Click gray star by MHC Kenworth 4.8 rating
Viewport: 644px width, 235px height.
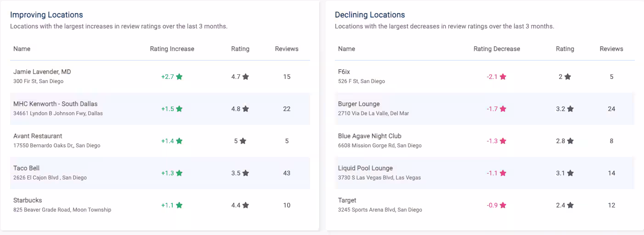tap(246, 109)
